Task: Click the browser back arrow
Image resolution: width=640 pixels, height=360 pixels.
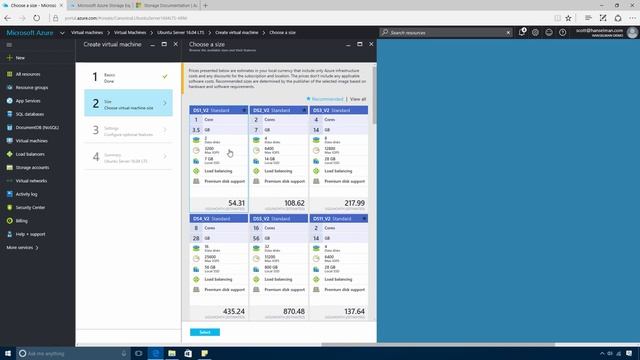Action: point(7,18)
